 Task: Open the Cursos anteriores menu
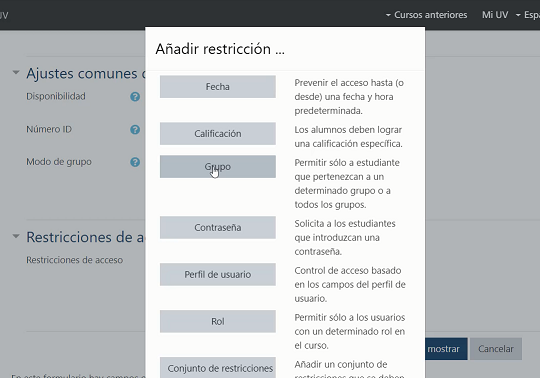click(426, 15)
